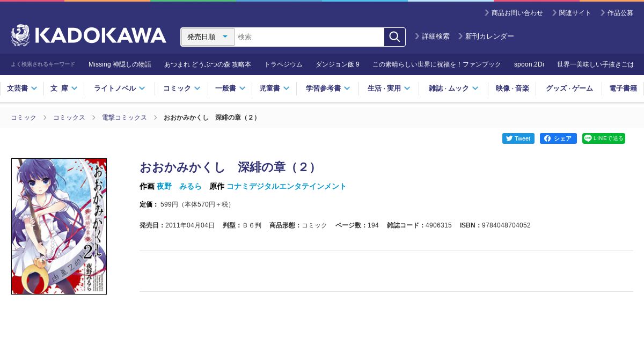Select keyword spoon.2Di
This screenshot has height=338, width=644.
pyautogui.click(x=529, y=64)
